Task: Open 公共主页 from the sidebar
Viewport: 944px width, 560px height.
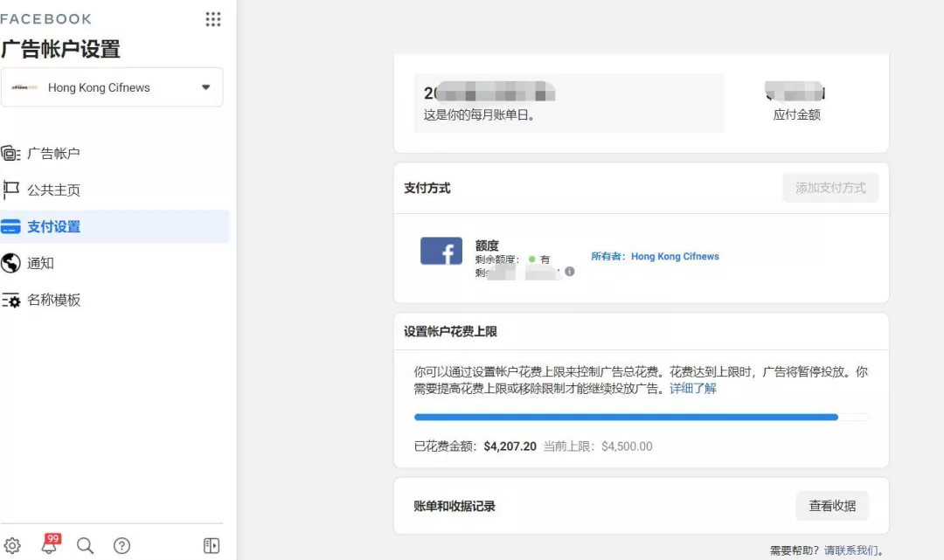Action: pyautogui.click(x=52, y=189)
